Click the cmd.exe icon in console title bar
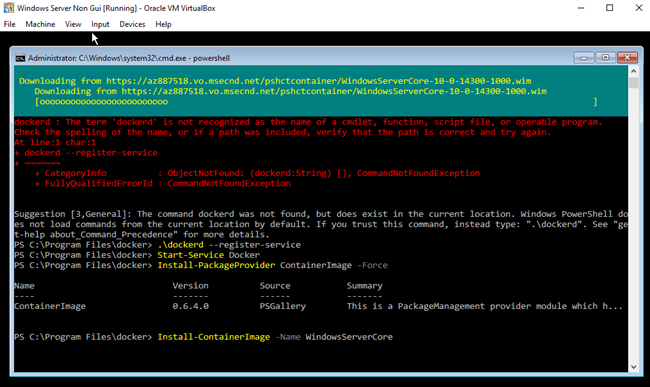This screenshot has width=650, height=387. pyautogui.click(x=20, y=58)
